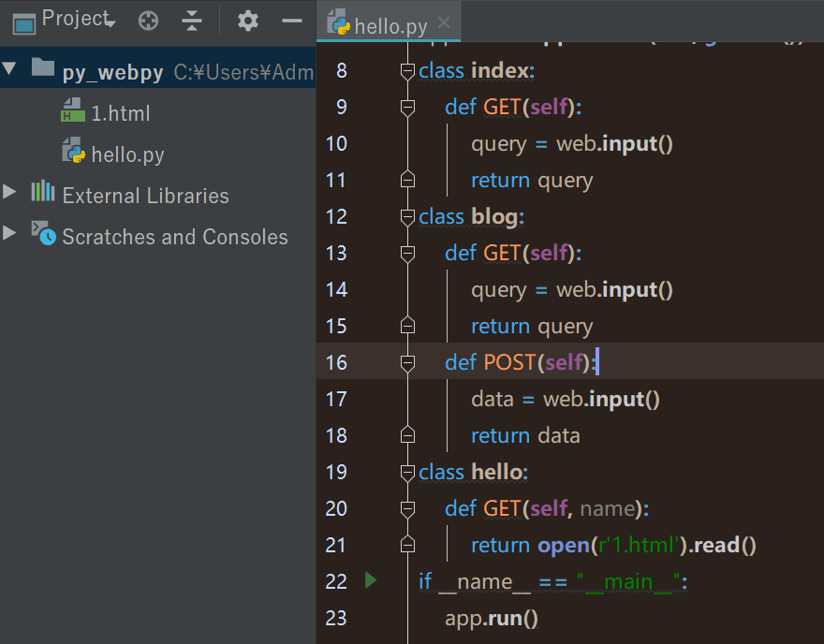The width and height of the screenshot is (824, 644).
Task: Fold the POST method at line 16
Action: [407, 362]
